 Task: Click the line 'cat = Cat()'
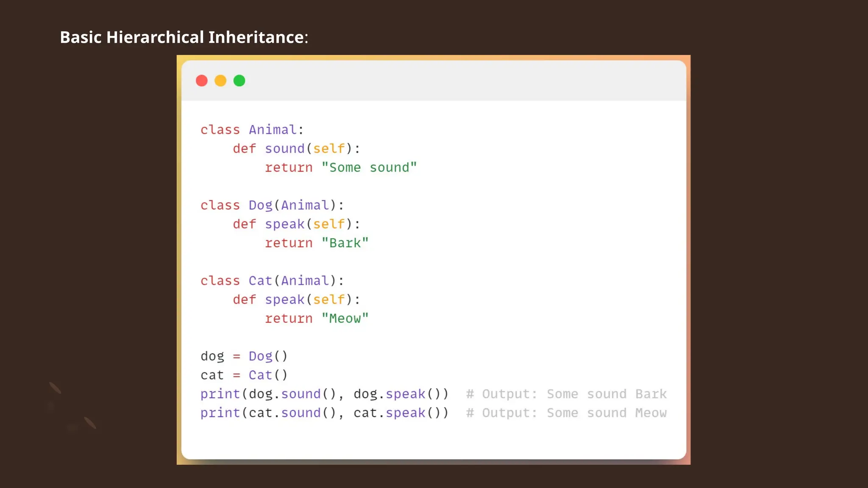244,375
